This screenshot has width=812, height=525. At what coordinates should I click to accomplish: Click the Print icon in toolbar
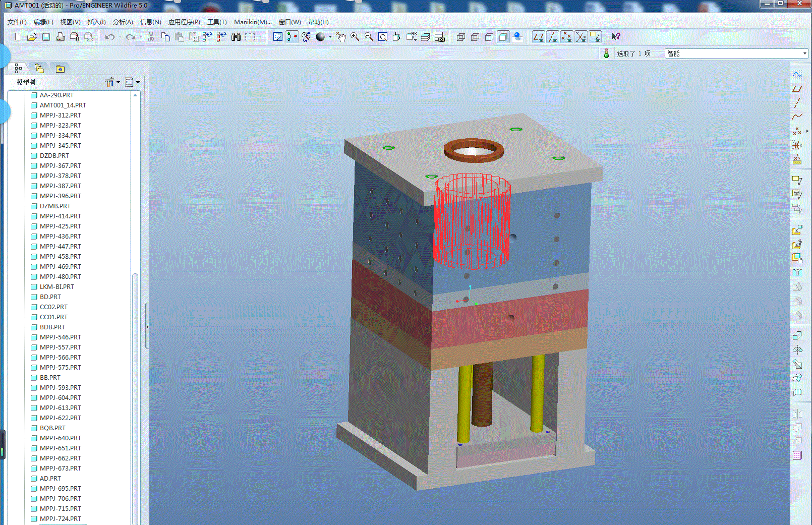click(x=60, y=37)
